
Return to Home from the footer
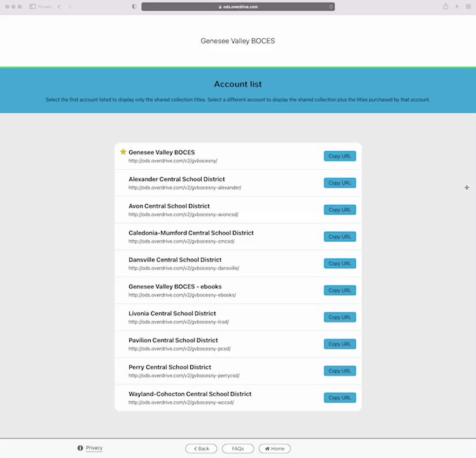[x=275, y=448]
